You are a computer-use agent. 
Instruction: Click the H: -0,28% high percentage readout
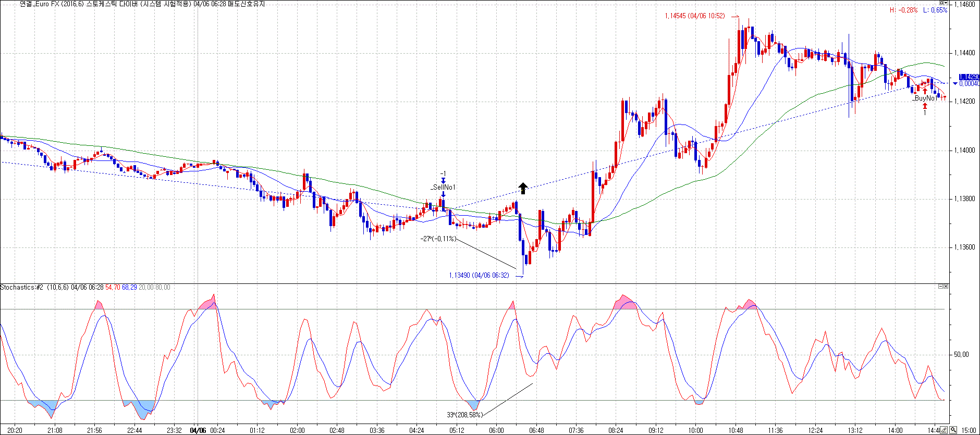point(903,10)
